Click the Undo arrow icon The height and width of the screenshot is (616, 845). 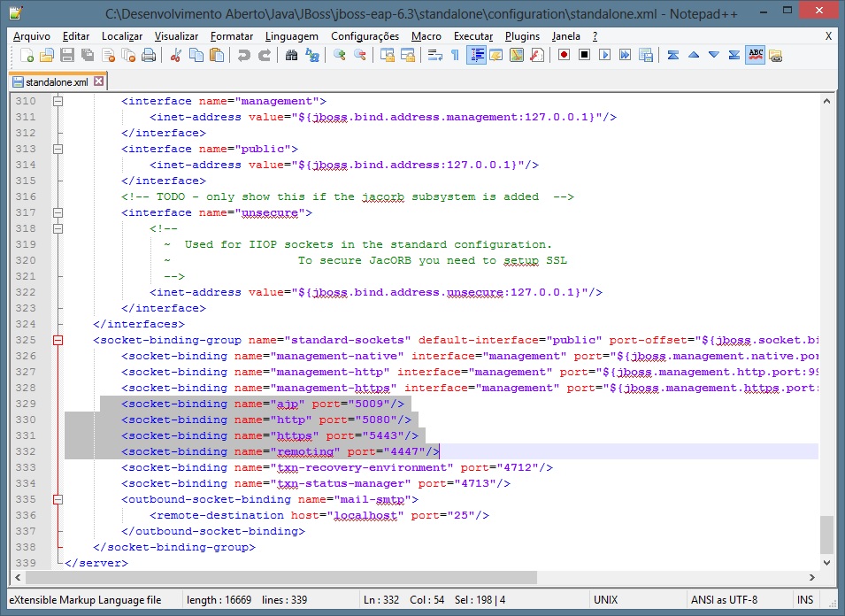point(244,55)
